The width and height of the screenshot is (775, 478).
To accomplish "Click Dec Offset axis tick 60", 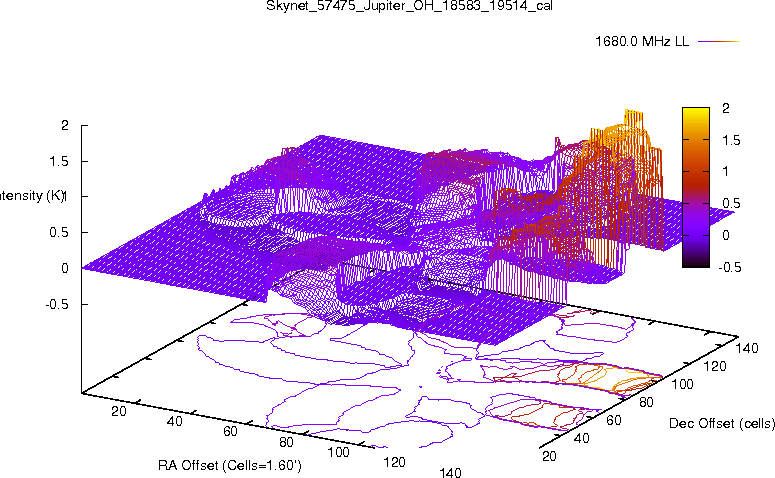I will point(613,421).
